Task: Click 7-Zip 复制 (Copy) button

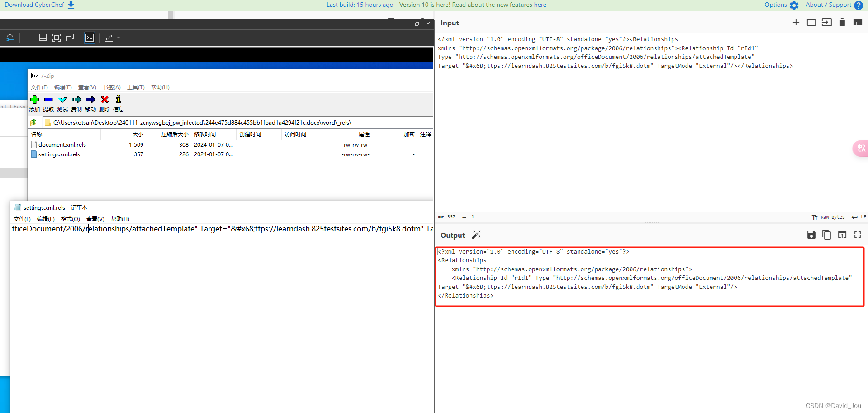Action: click(76, 104)
